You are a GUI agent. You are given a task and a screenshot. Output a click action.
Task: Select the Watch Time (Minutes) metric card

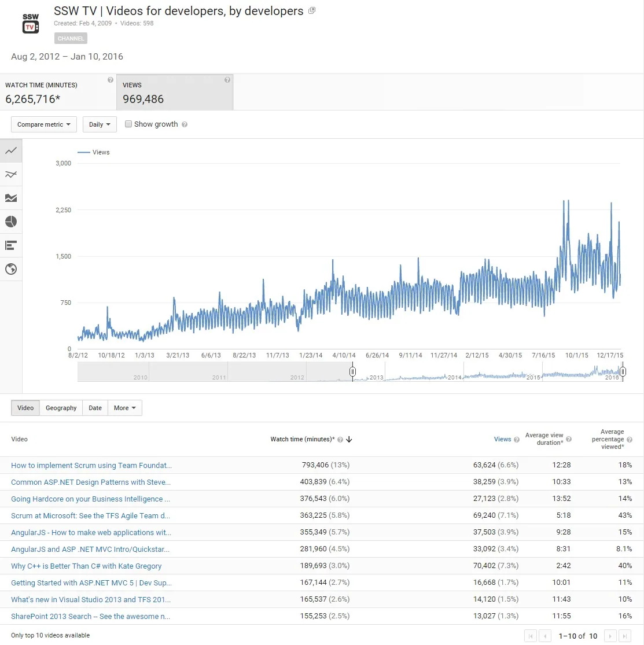click(x=58, y=92)
